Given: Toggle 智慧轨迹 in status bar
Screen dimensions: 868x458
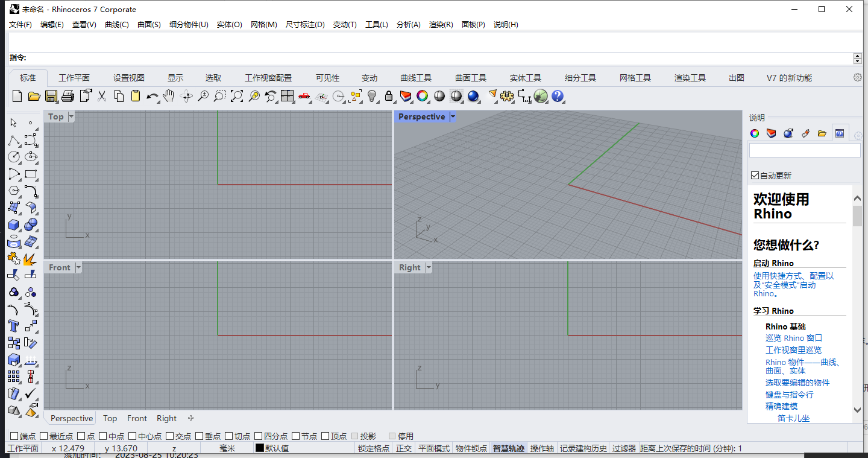Looking at the screenshot, I should (x=509, y=448).
